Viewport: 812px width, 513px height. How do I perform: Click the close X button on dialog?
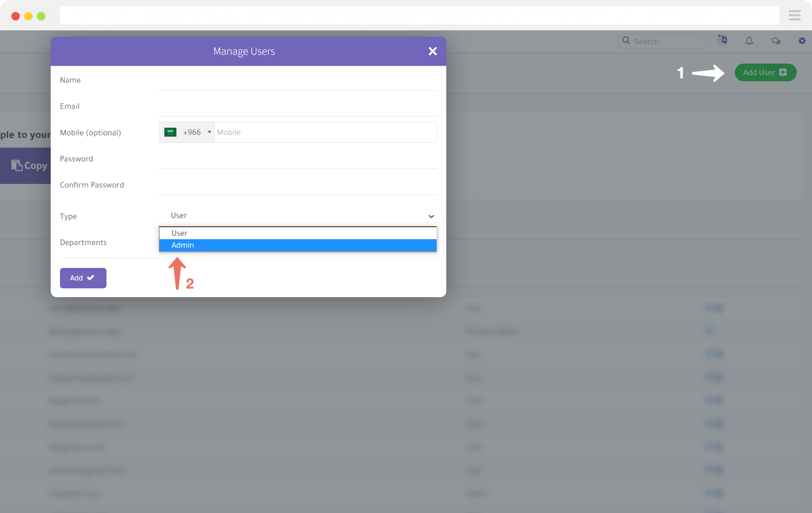(x=433, y=51)
